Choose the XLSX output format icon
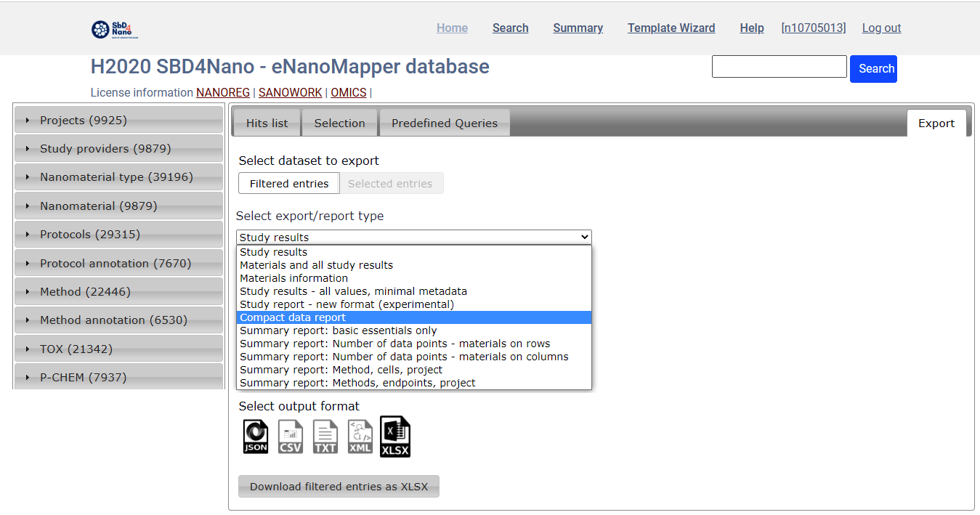The width and height of the screenshot is (980, 515). (394, 436)
